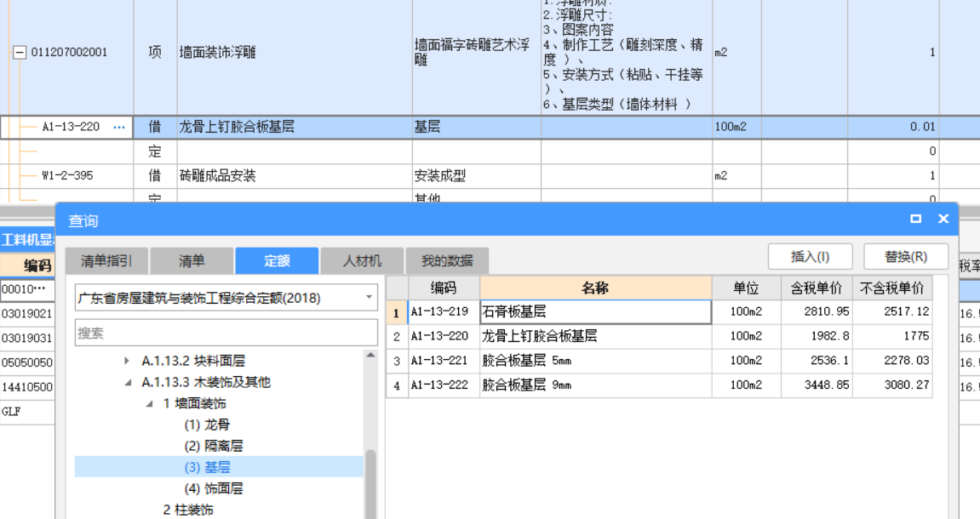Open the ellipsis button beside A1-13-220
The image size is (980, 519).
pos(118,128)
